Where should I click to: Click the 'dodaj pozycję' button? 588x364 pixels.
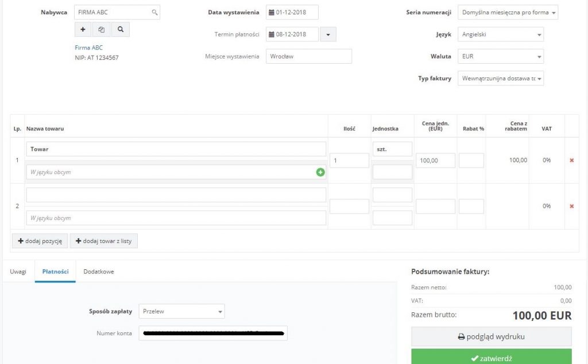coord(40,241)
